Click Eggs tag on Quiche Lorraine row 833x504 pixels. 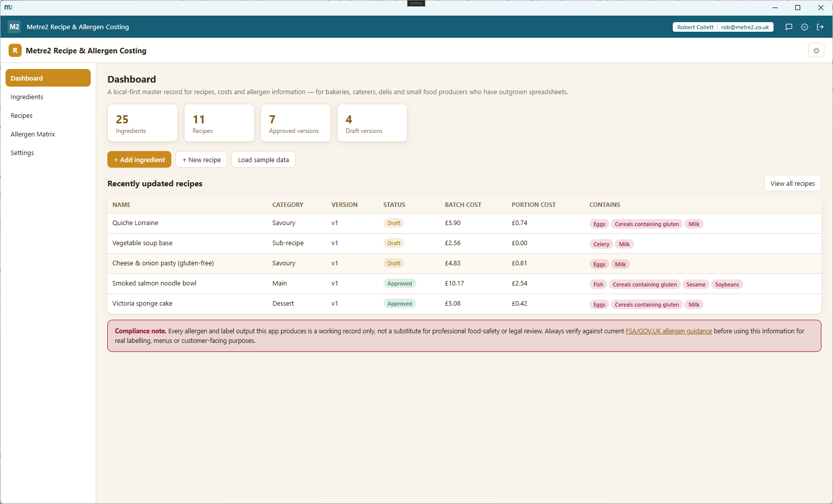pos(599,224)
